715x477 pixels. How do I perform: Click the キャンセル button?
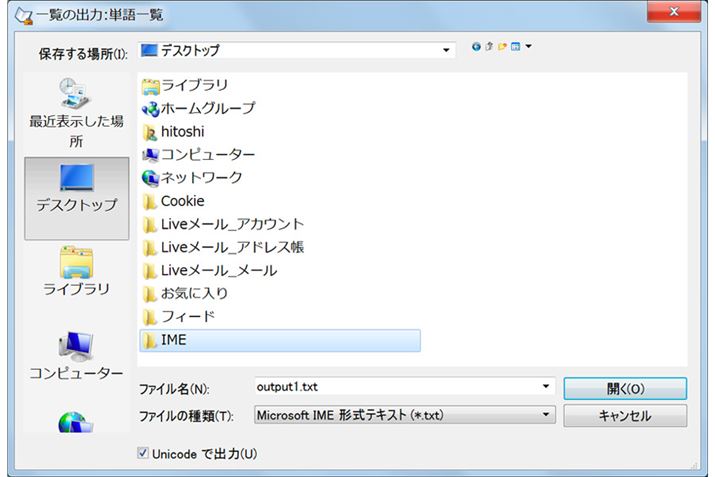[x=625, y=416]
